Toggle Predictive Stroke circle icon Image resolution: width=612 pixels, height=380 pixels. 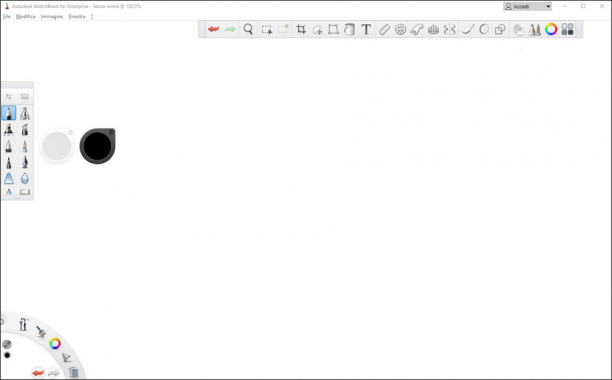pyautogui.click(x=484, y=29)
